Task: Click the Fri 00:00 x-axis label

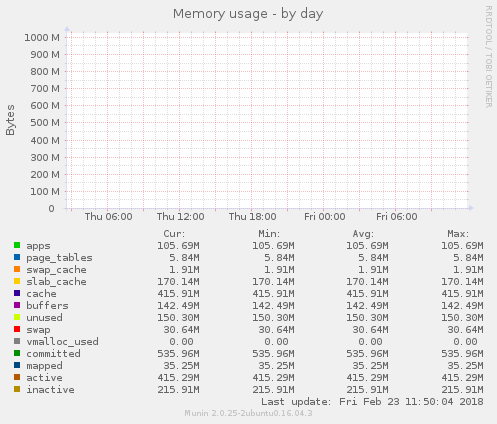Action: pos(324,217)
